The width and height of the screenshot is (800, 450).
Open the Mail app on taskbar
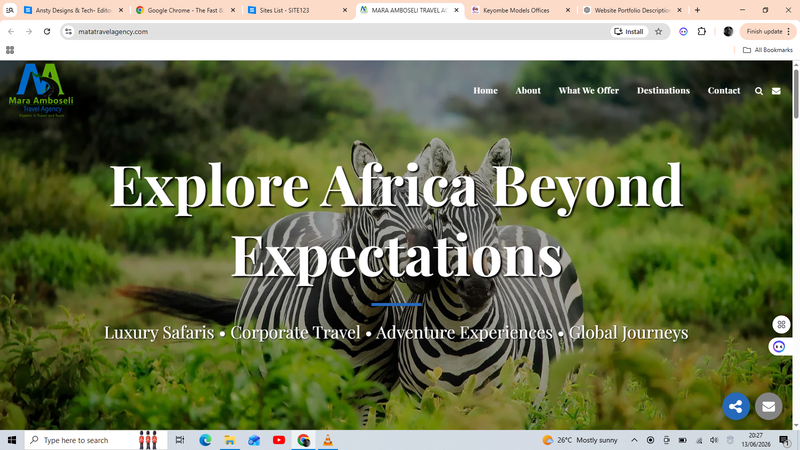coord(254,440)
